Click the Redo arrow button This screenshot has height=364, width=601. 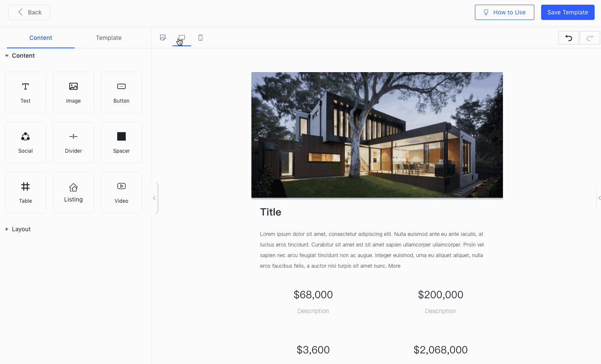(x=590, y=38)
